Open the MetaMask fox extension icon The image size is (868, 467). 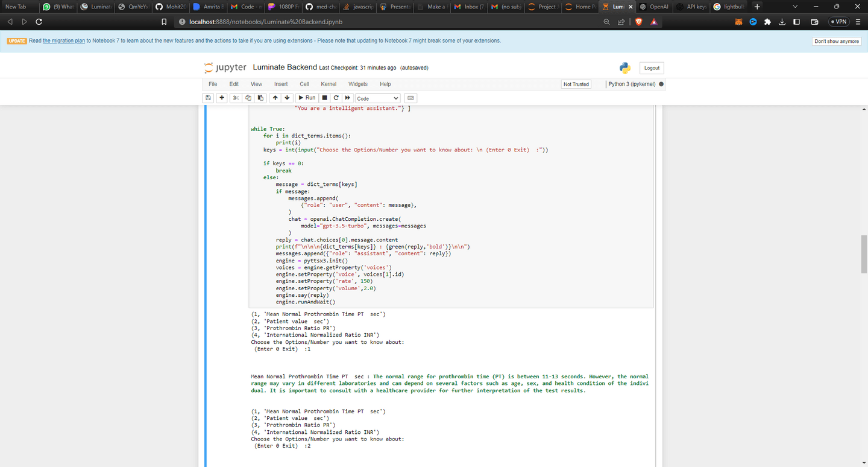739,22
